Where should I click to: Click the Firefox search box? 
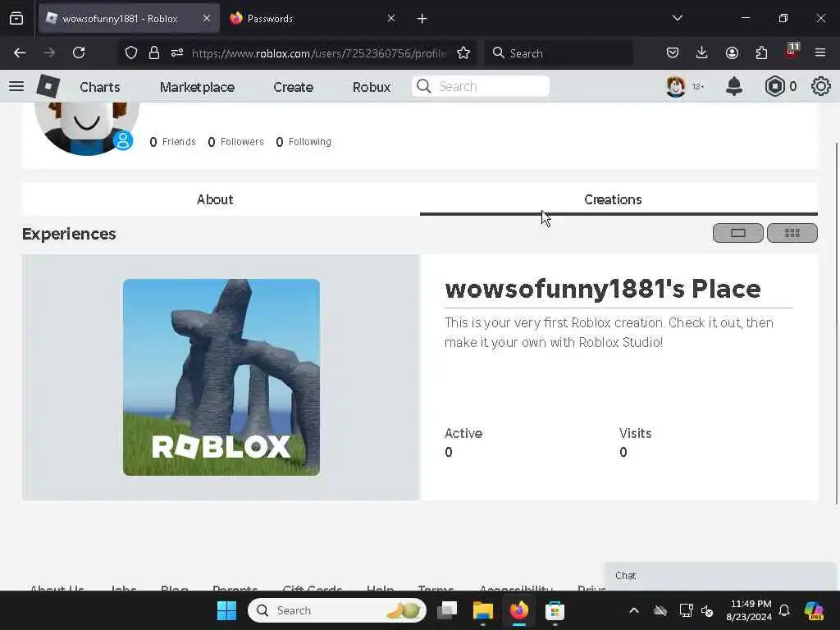(559, 53)
